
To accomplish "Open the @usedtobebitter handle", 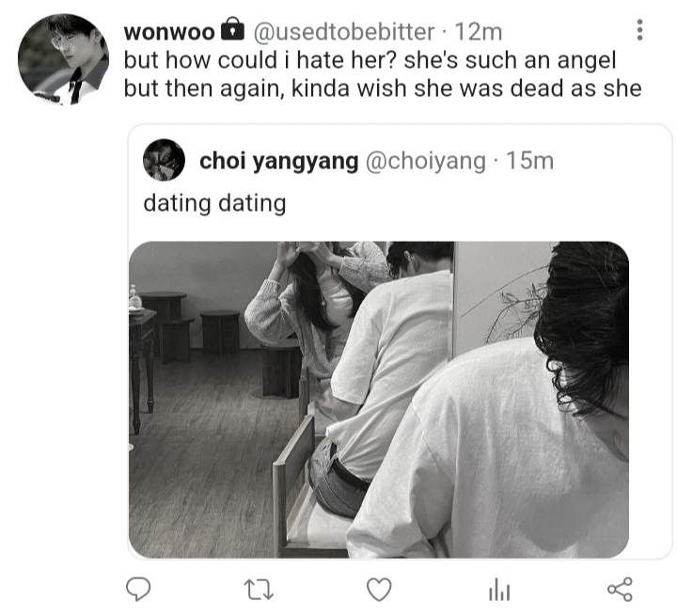I will point(344,32).
